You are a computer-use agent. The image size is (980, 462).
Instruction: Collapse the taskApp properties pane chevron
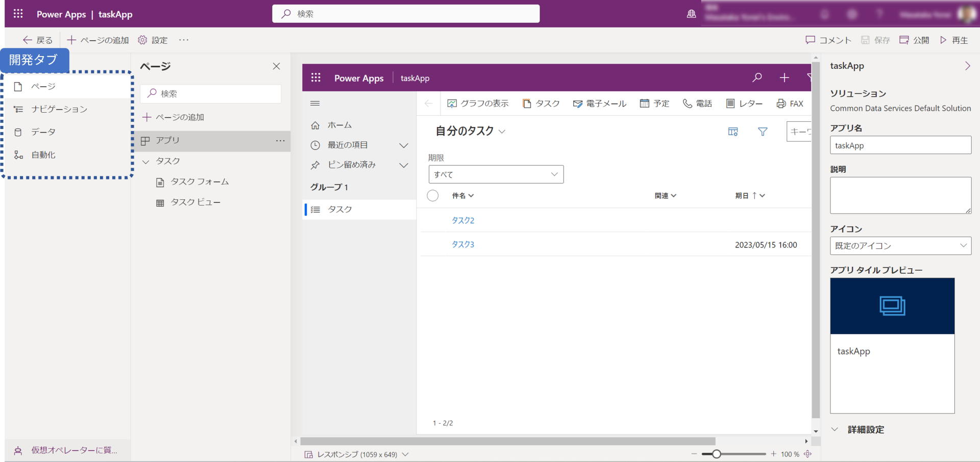[967, 66]
